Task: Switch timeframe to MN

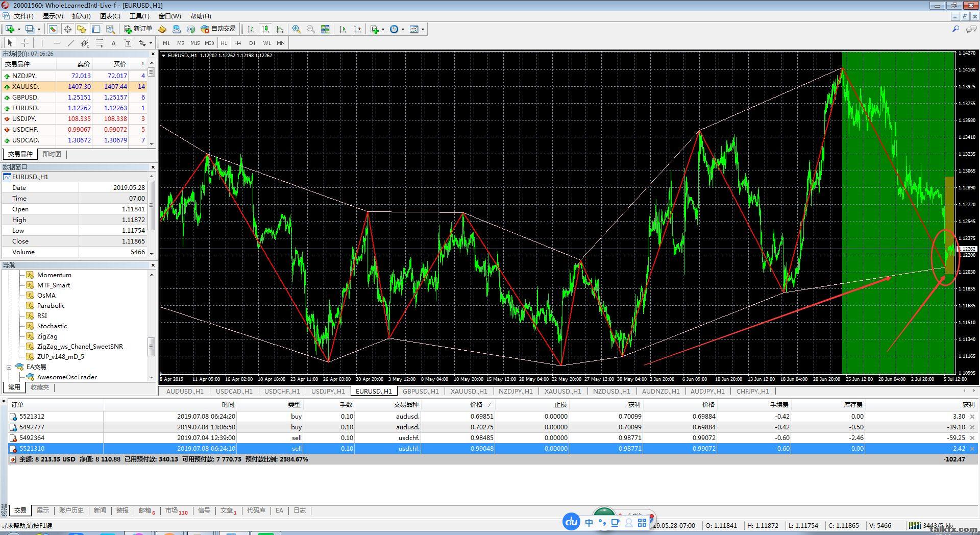Action: coord(281,43)
